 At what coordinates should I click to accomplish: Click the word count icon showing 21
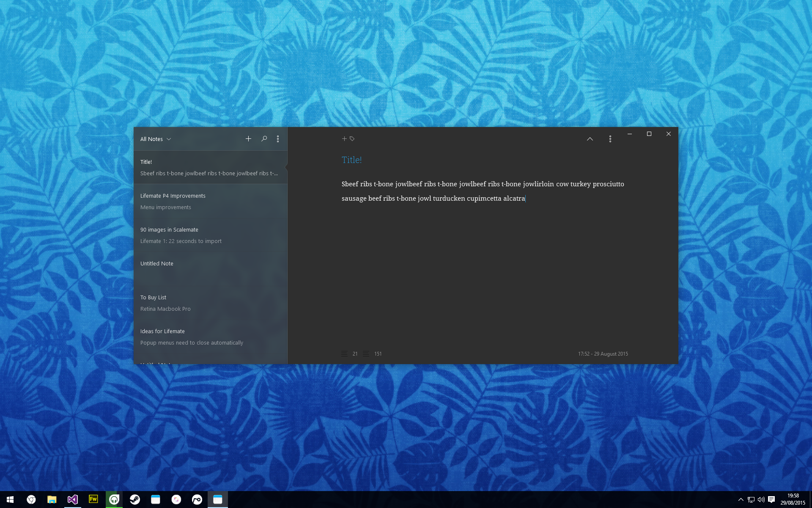tap(344, 353)
